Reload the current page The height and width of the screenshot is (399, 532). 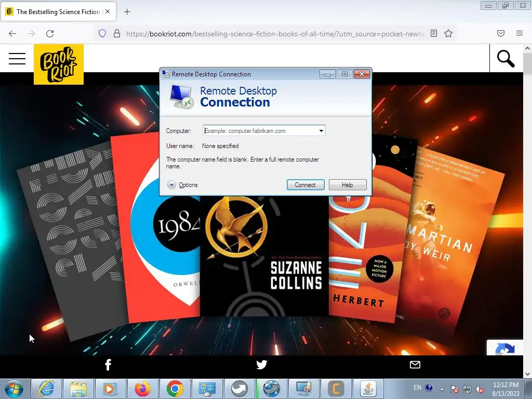50,33
